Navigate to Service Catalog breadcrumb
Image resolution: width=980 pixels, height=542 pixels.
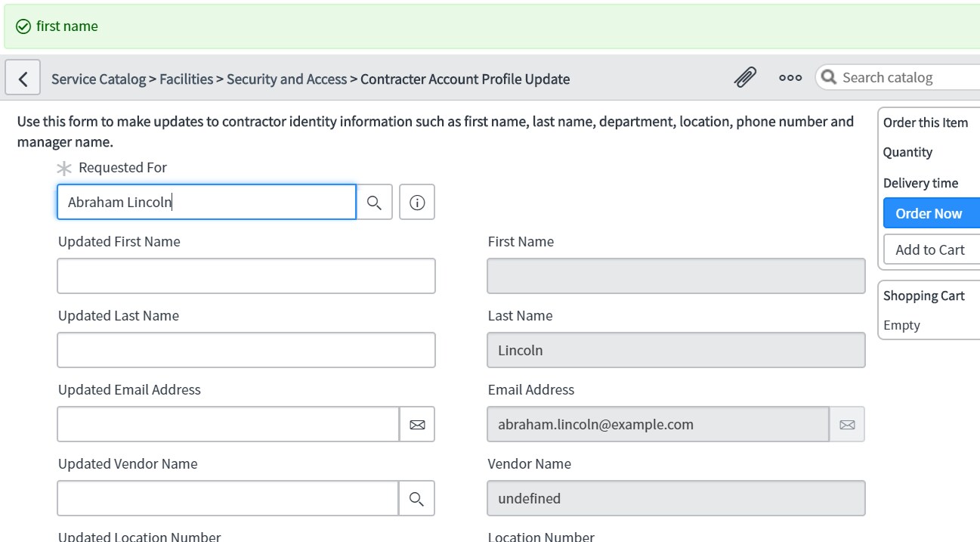[98, 79]
